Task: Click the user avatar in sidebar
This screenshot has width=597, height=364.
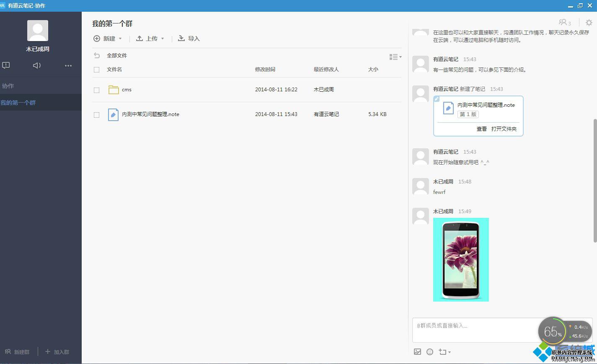Action: tap(38, 31)
